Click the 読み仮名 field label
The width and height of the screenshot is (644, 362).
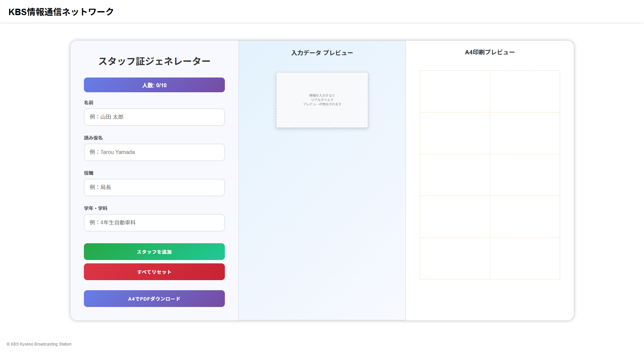[93, 138]
